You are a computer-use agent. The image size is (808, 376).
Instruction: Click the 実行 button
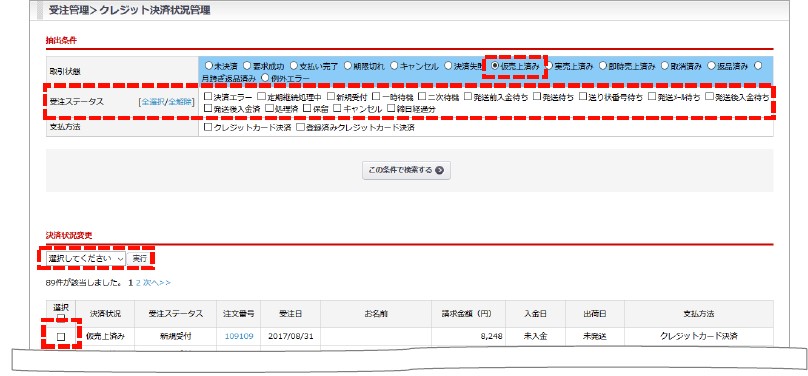(x=140, y=259)
